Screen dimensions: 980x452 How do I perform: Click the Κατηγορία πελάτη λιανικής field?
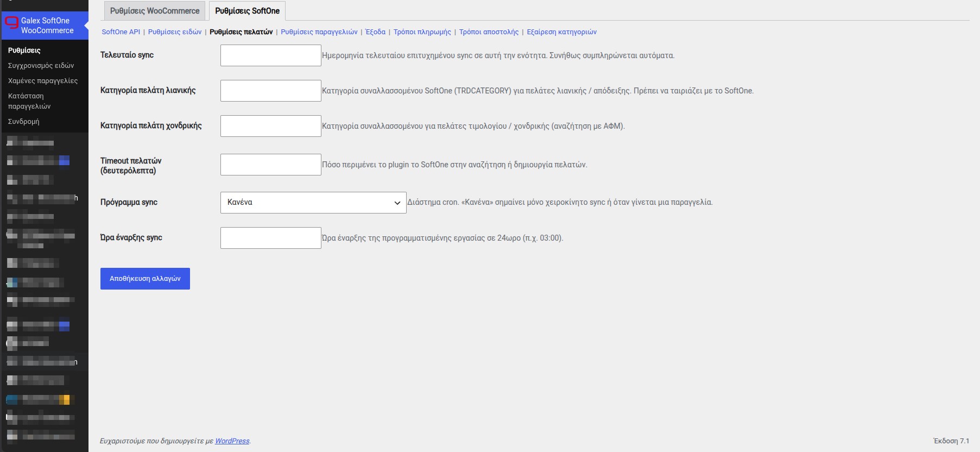tap(271, 91)
